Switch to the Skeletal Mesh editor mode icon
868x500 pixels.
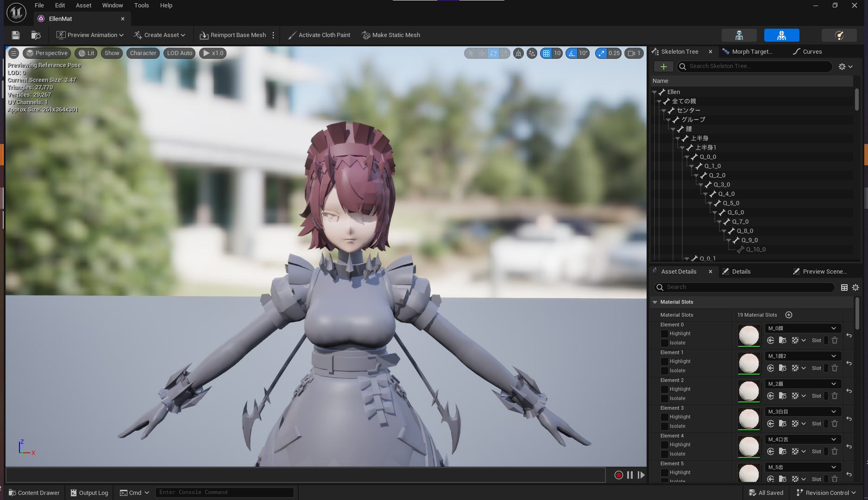click(x=782, y=35)
